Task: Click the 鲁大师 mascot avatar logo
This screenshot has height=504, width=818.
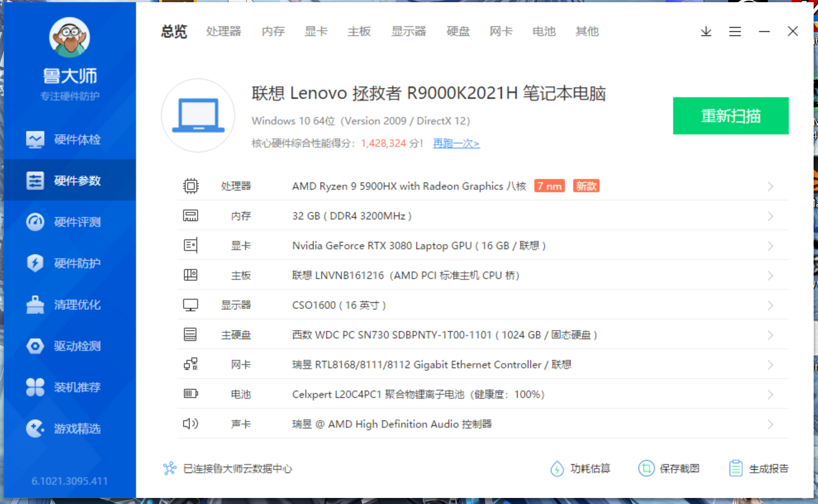Action: coord(69,37)
